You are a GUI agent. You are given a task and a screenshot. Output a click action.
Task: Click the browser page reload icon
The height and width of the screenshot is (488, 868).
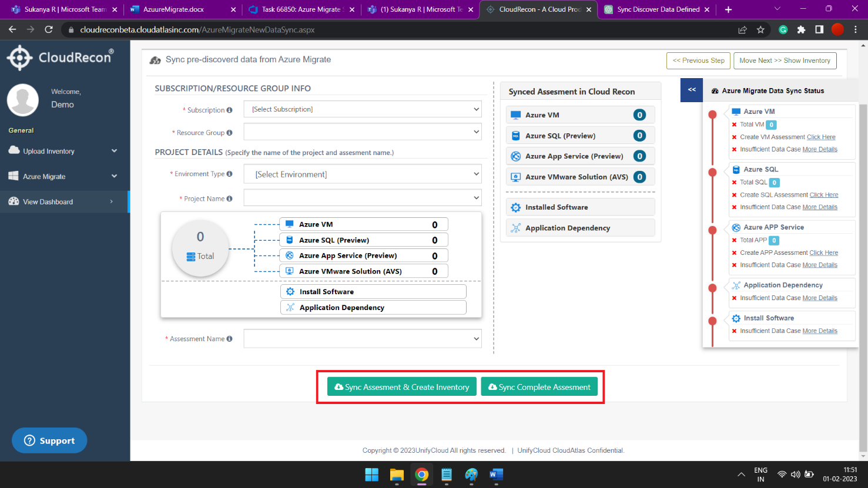[49, 29]
